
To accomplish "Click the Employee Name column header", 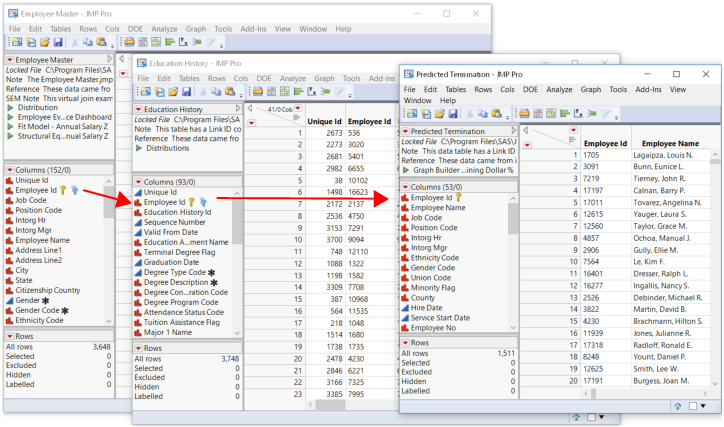I will point(670,143).
